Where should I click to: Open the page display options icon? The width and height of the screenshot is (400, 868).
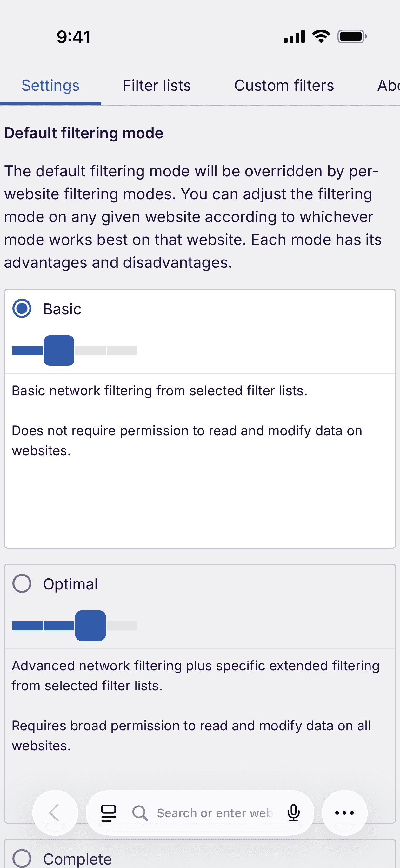[109, 812]
